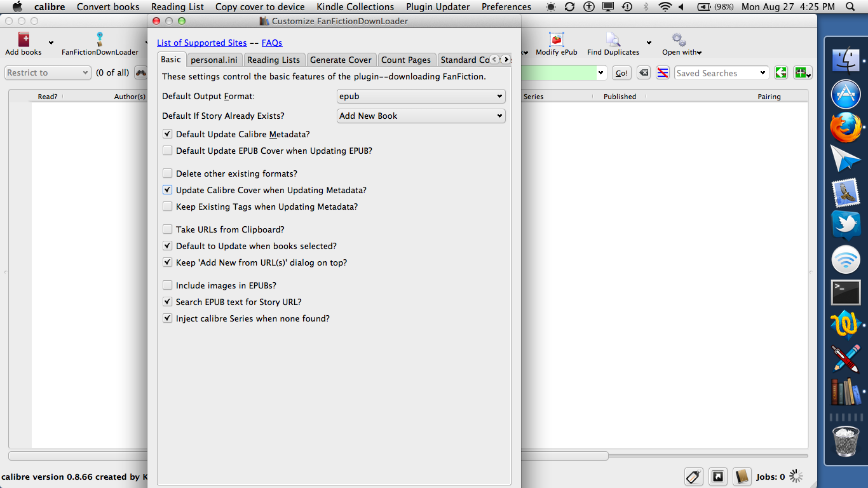Enable Keep Existing Tags when Updating Metadata
The width and height of the screenshot is (868, 488).
[168, 207]
